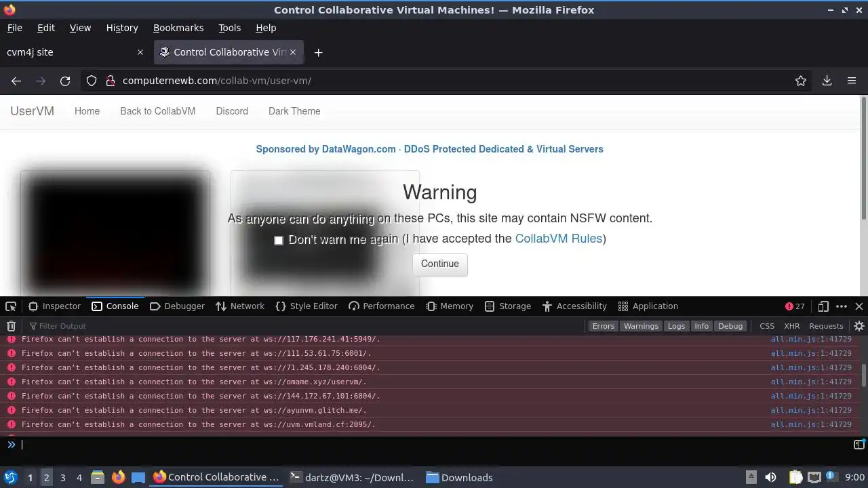Switch to the Debugger tab

tap(177, 306)
